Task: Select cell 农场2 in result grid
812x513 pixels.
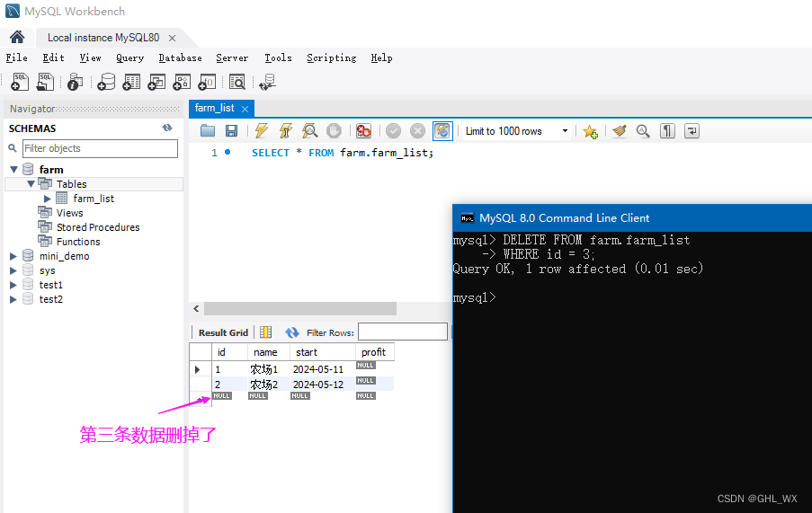Action: tap(269, 385)
